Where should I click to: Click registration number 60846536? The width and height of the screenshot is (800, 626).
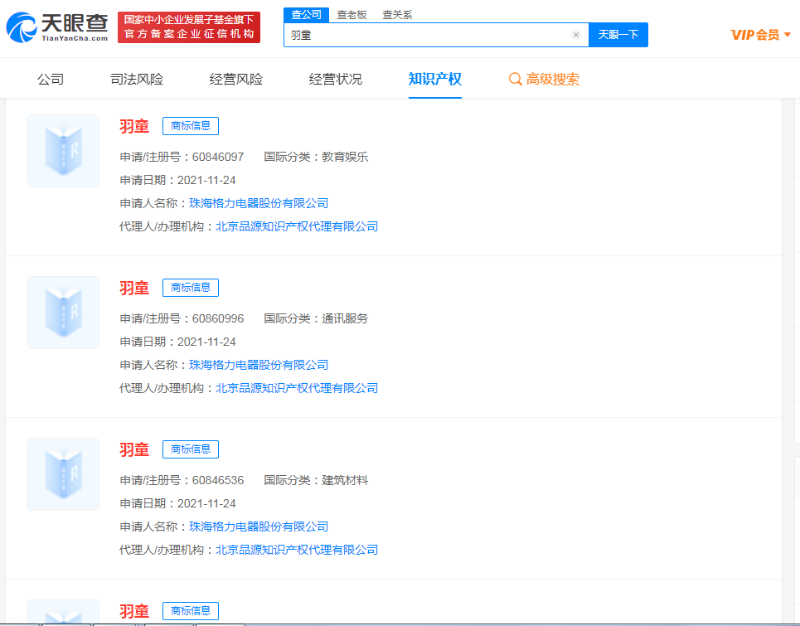(218, 480)
